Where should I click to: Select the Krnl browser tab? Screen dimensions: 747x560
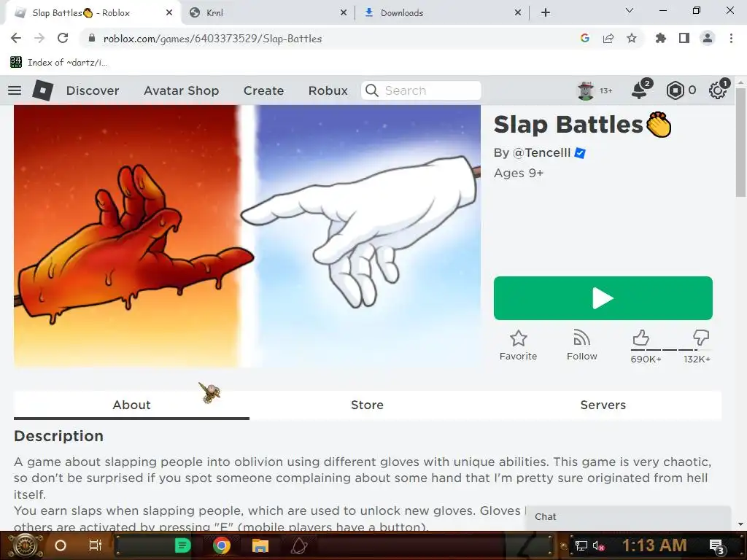tap(268, 13)
